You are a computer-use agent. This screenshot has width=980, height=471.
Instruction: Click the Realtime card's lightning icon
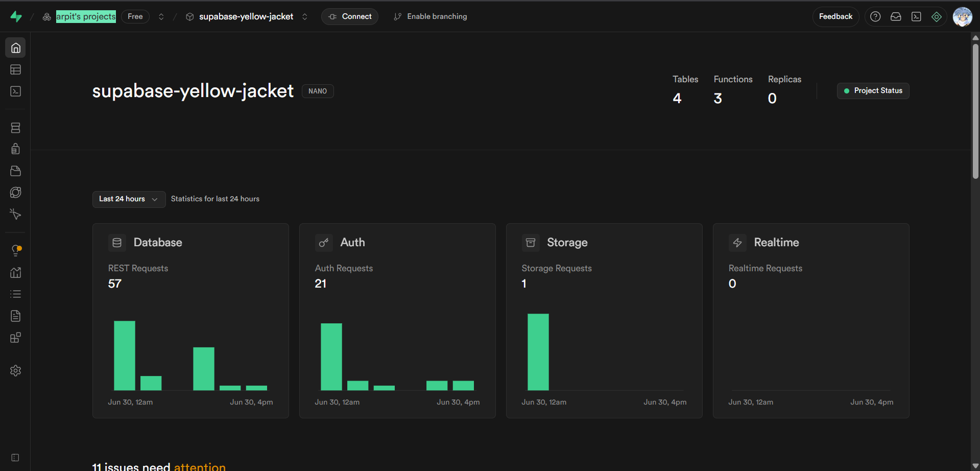737,243
